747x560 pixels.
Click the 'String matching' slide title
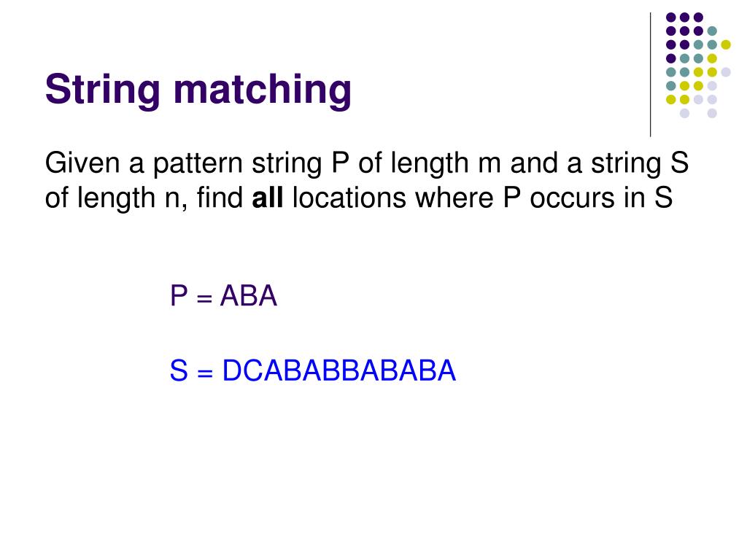pyautogui.click(x=198, y=90)
